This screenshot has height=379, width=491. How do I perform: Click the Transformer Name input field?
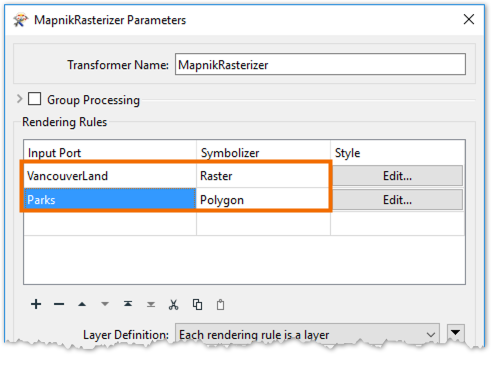[x=320, y=64]
